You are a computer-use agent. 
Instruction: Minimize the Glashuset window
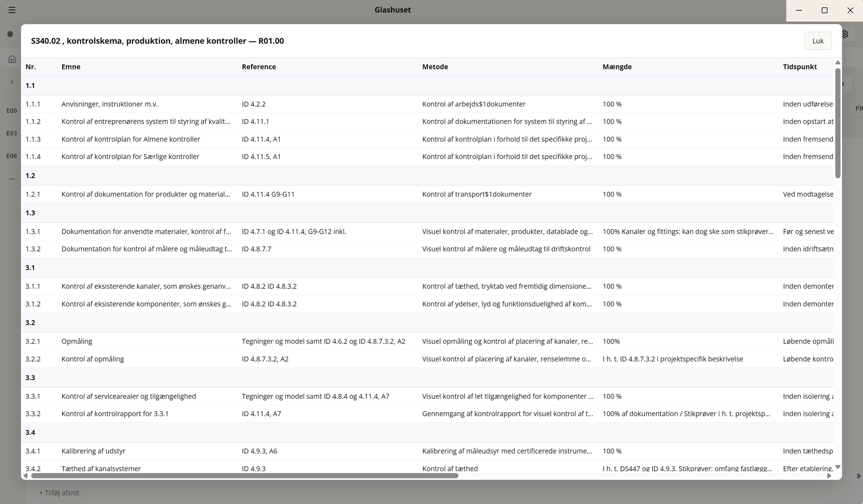(799, 10)
